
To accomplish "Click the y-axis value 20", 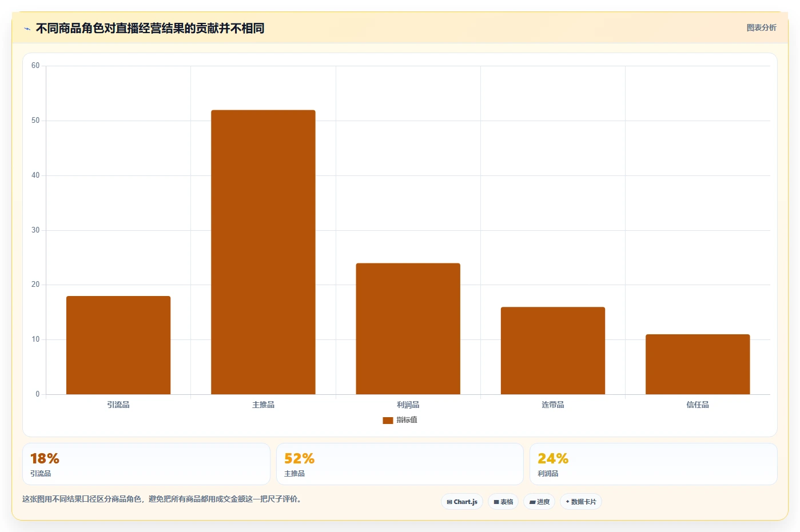I will pyautogui.click(x=35, y=285).
